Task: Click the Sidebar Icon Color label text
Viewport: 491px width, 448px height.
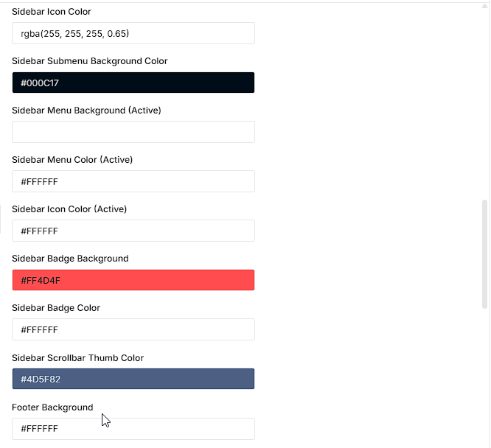Action: click(52, 12)
